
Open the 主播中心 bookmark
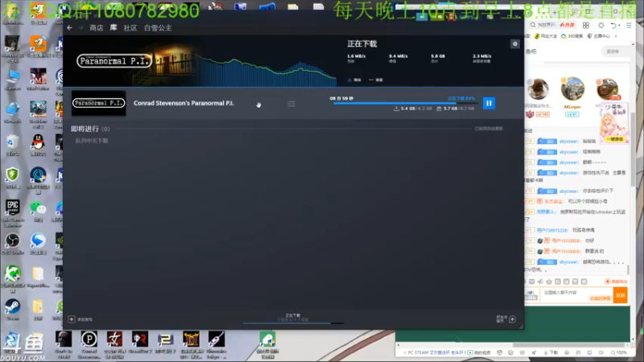(x=599, y=36)
